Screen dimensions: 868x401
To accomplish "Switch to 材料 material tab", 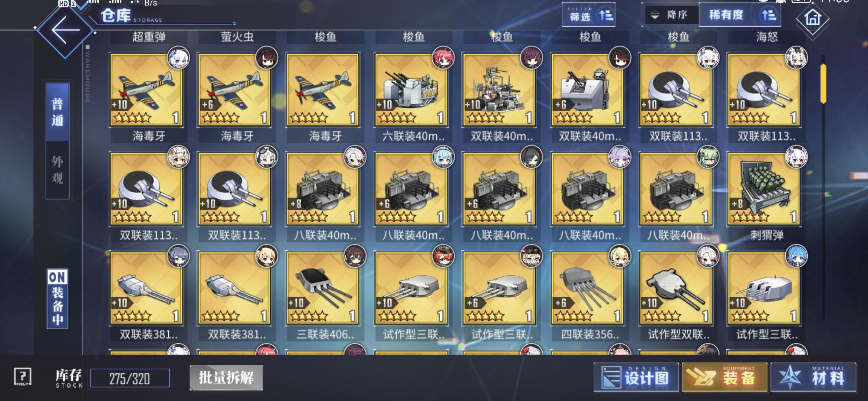I will click(x=813, y=378).
